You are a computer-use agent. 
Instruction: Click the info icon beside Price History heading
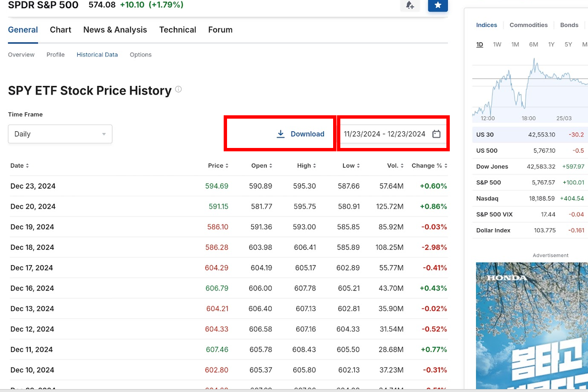pos(179,89)
